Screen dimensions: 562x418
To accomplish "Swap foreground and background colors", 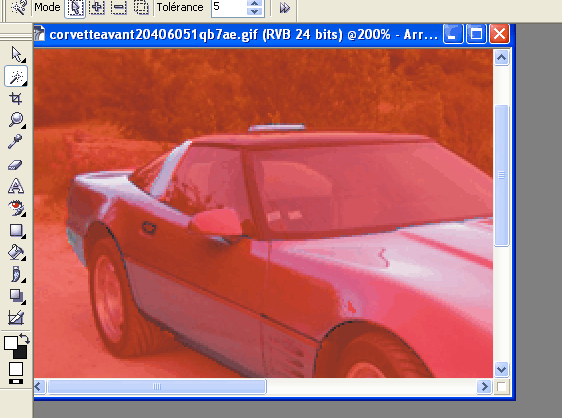I will tap(24, 338).
